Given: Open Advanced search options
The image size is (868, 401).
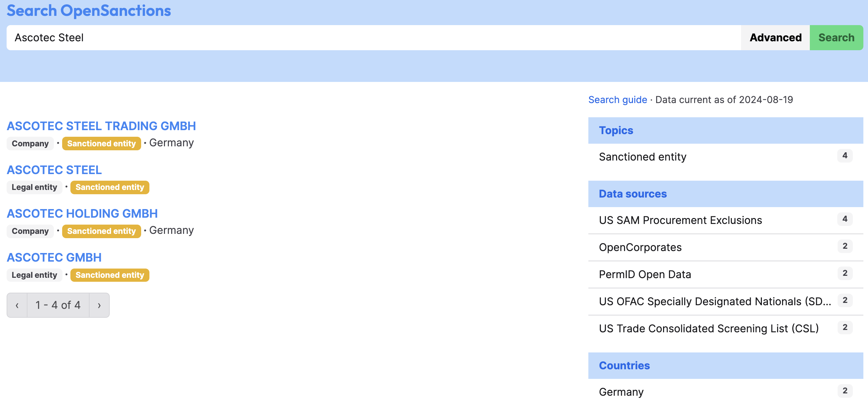Looking at the screenshot, I should [x=775, y=38].
